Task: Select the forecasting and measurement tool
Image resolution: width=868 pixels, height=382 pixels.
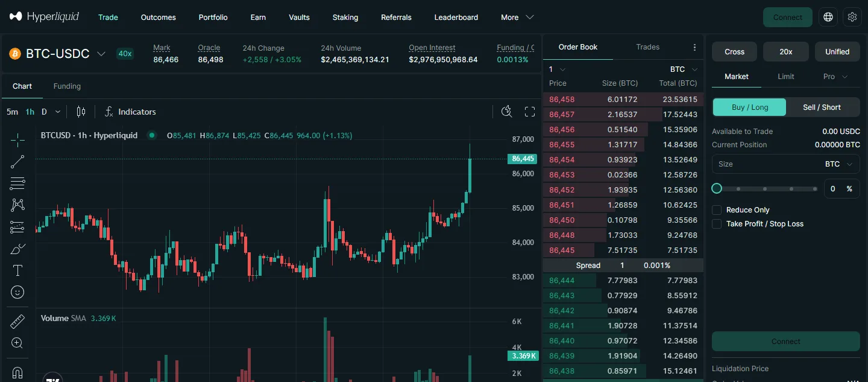Action: point(17,227)
